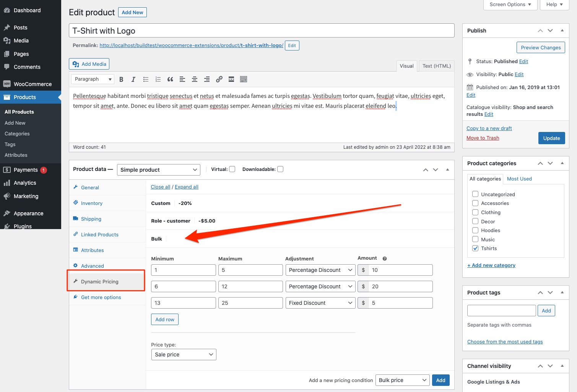
Task: Check the Music category
Action: pos(475,239)
